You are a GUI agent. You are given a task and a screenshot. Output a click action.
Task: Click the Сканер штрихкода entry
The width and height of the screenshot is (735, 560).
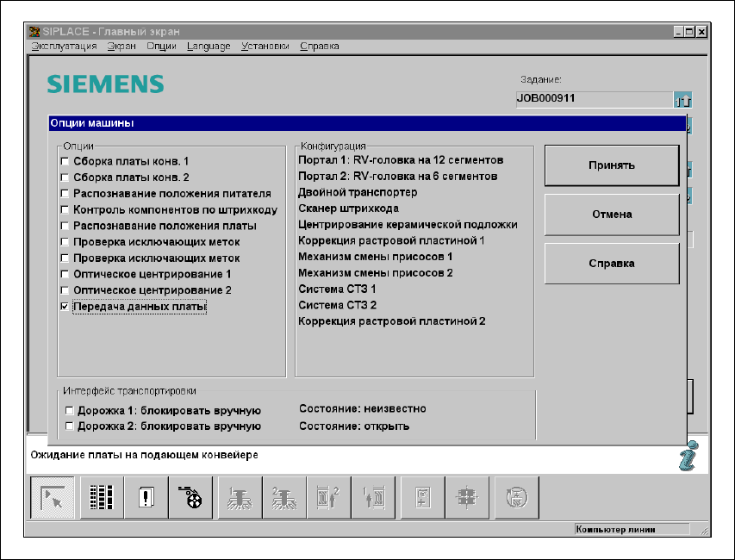[348, 208]
